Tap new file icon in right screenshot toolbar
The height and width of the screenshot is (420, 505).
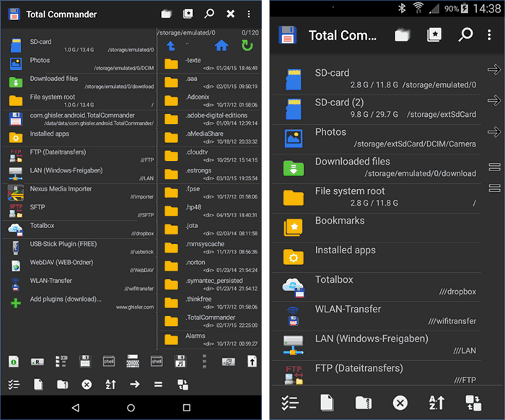[327, 403]
